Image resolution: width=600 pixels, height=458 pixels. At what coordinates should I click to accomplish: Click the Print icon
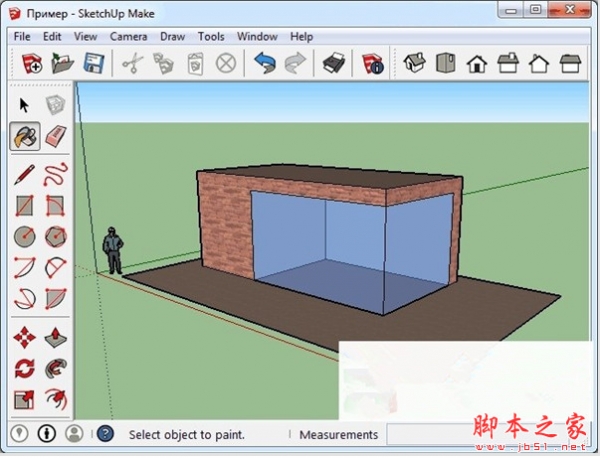coord(333,63)
